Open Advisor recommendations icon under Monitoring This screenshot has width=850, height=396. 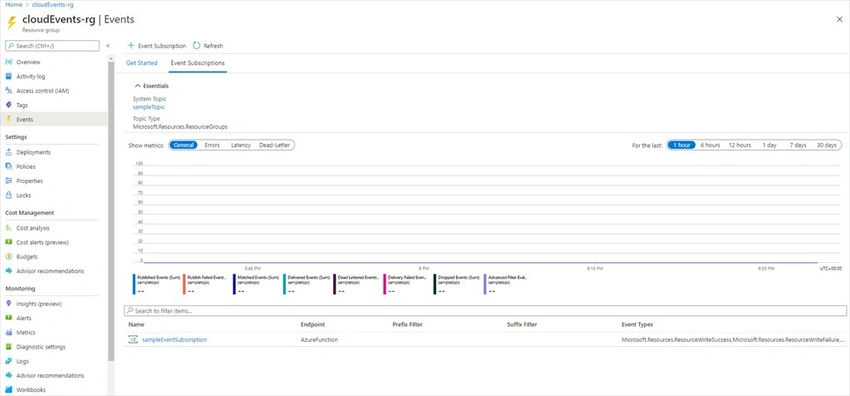pos(9,375)
